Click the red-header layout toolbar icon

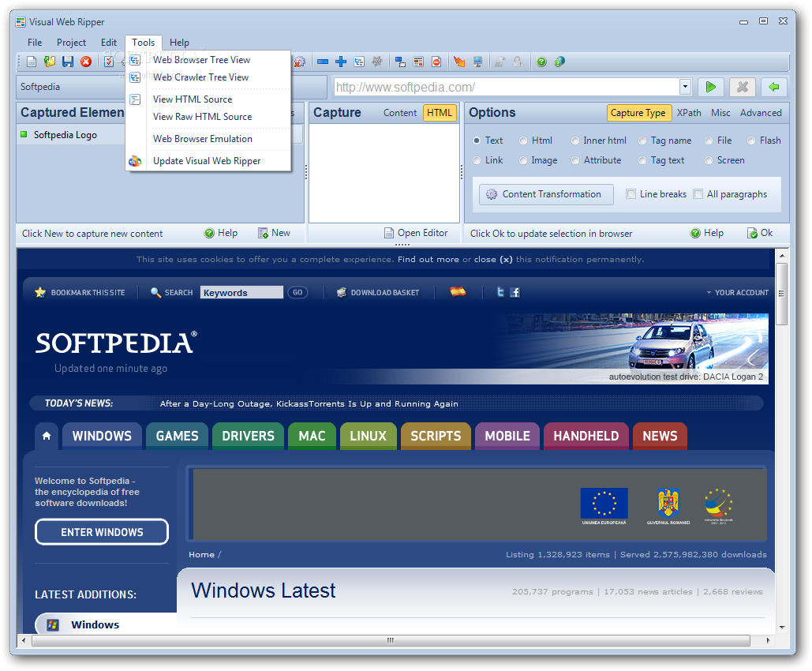click(418, 62)
